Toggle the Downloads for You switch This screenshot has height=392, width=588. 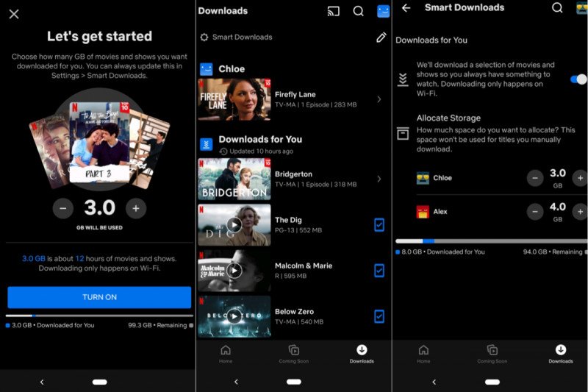[578, 79]
